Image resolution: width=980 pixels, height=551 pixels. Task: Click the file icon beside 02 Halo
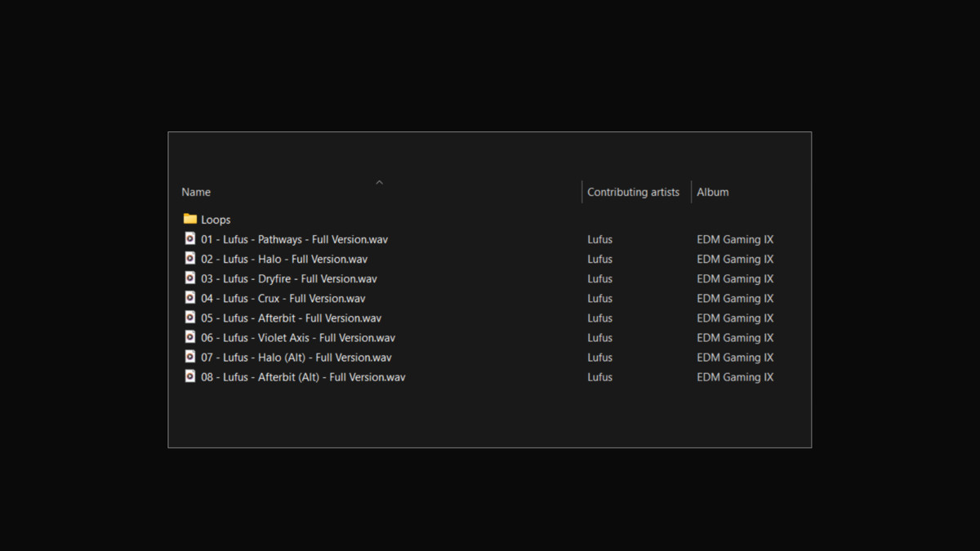click(190, 259)
